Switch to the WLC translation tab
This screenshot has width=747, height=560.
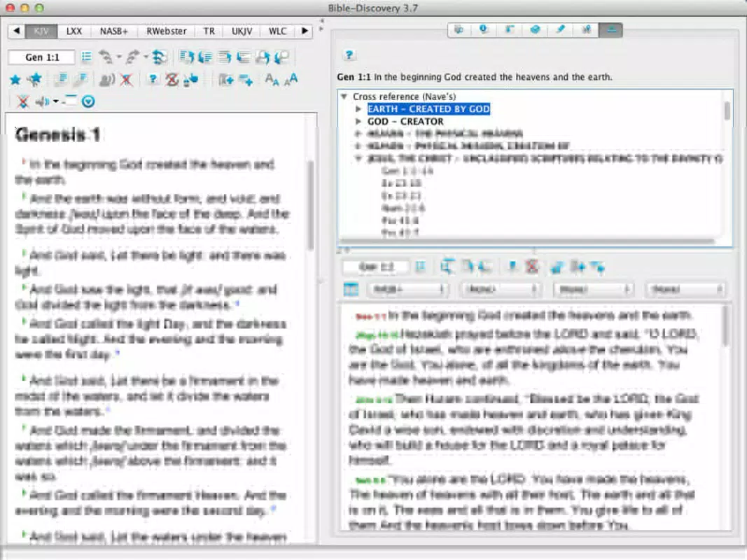pos(278,31)
